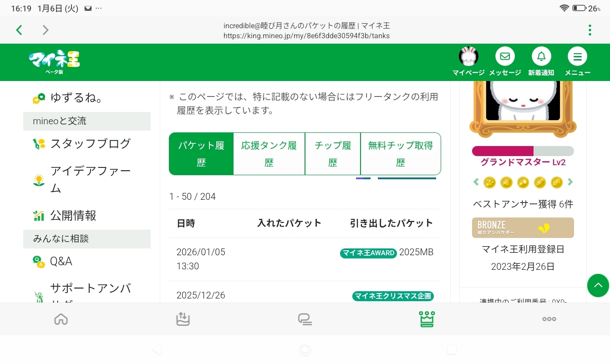Image resolution: width=610 pixels, height=364 pixels.
Task: Open browser three-dot overflow menu
Action: [x=590, y=30]
